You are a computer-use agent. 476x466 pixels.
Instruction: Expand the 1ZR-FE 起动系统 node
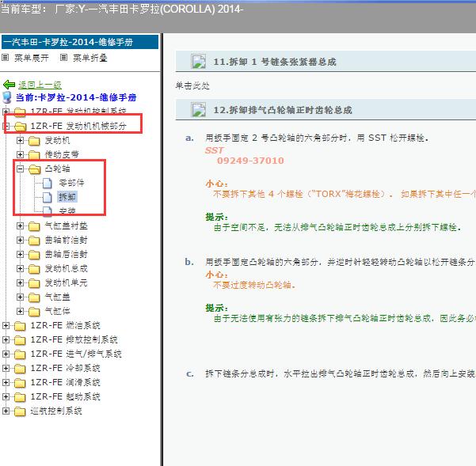6,396
